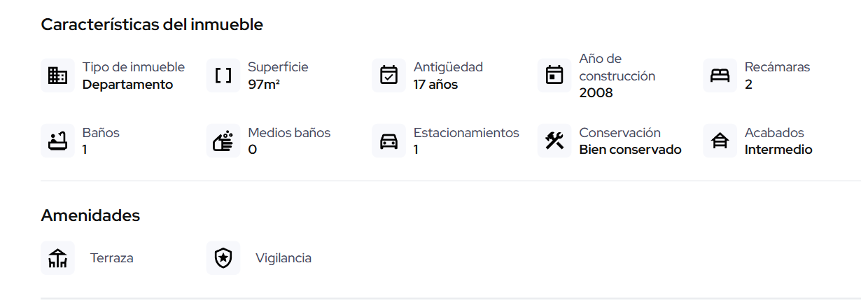
Task: Click the "2008" construction year value
Action: 596,93
